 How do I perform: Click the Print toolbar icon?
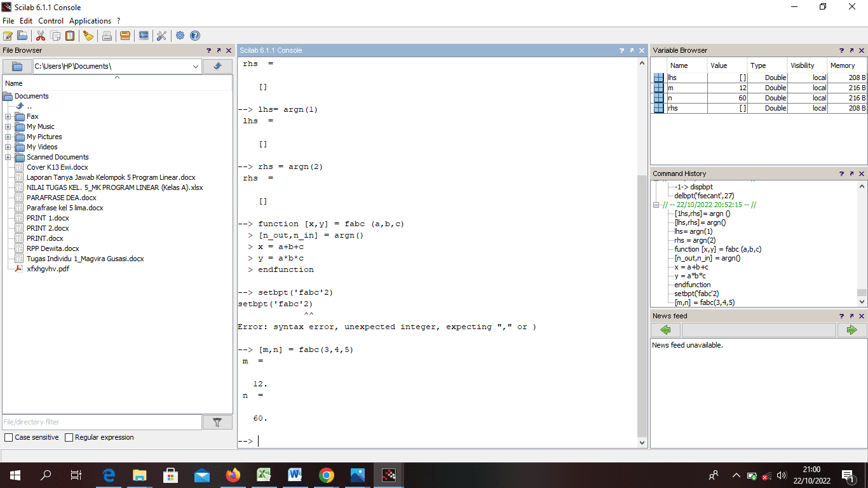pos(107,36)
